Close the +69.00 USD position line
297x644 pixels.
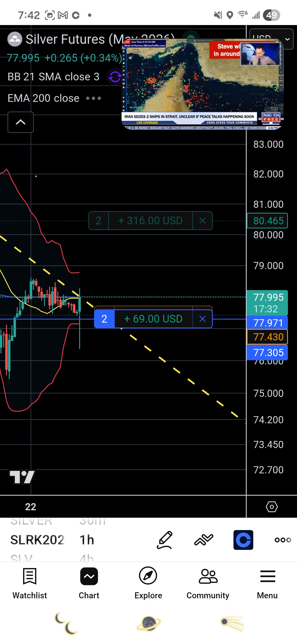coord(203,319)
